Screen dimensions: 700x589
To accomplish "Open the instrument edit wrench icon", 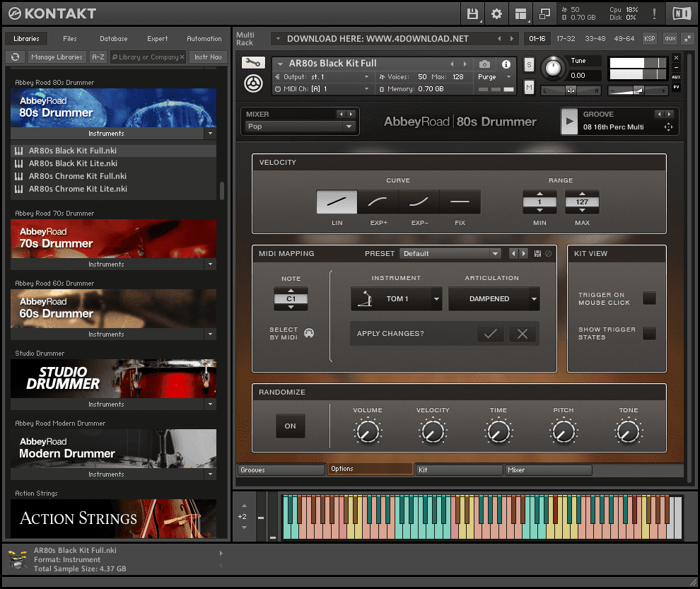I will [x=253, y=62].
